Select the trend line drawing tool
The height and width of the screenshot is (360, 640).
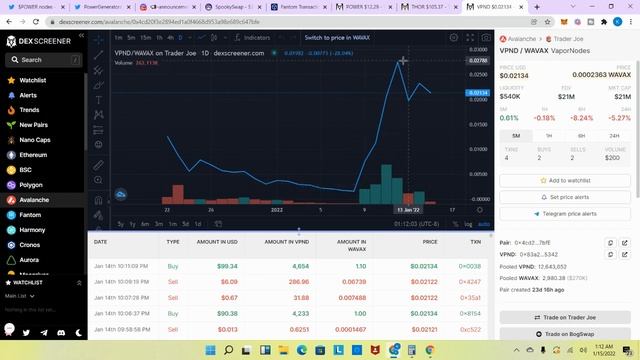click(x=98, y=55)
